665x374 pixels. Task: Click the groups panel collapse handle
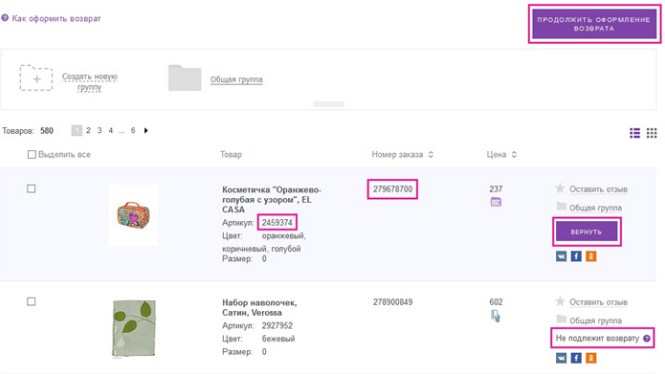(x=329, y=104)
